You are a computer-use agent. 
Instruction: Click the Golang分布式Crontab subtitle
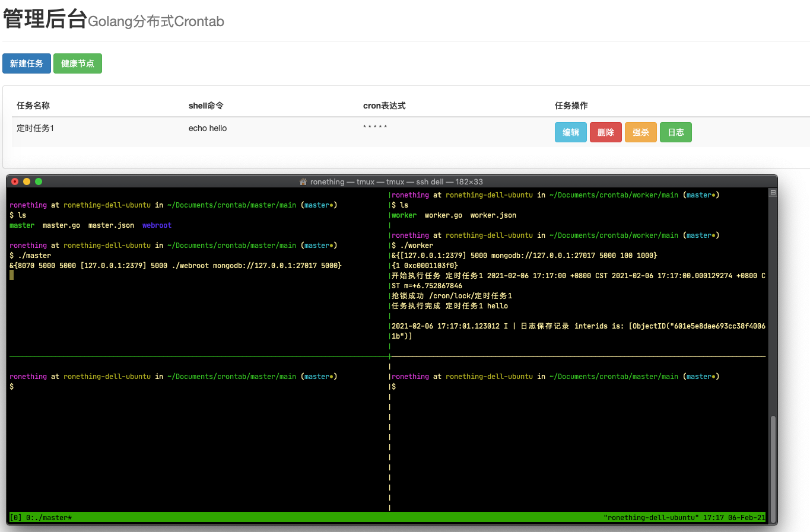(156, 21)
